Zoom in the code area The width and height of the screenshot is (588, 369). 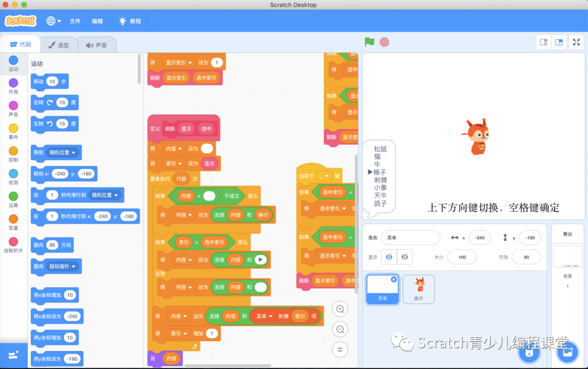340,309
